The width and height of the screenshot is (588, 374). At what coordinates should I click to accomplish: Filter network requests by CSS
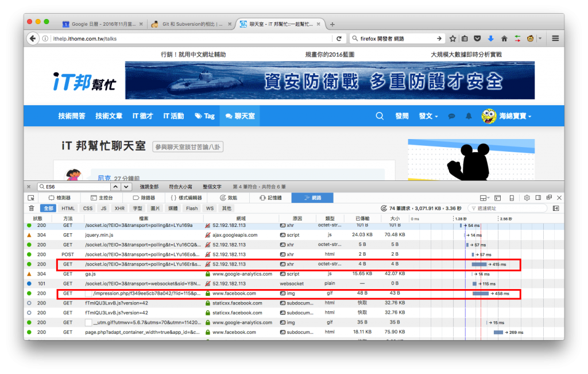point(88,208)
